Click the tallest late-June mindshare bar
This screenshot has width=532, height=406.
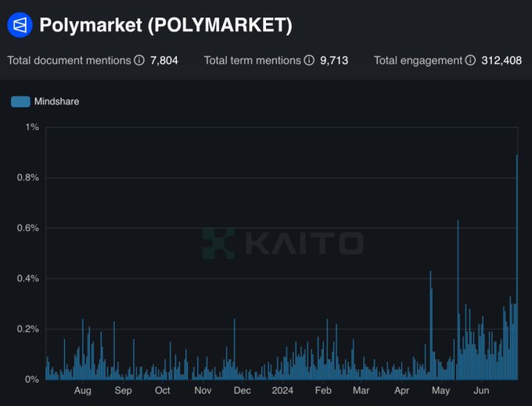click(x=517, y=267)
